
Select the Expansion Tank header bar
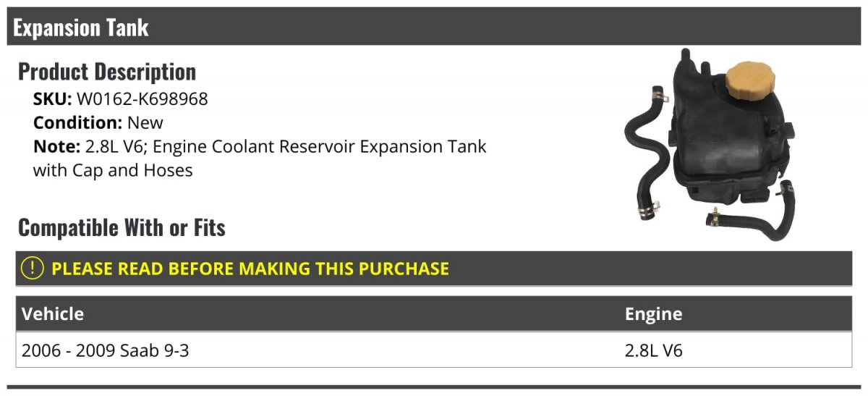pos(434,28)
